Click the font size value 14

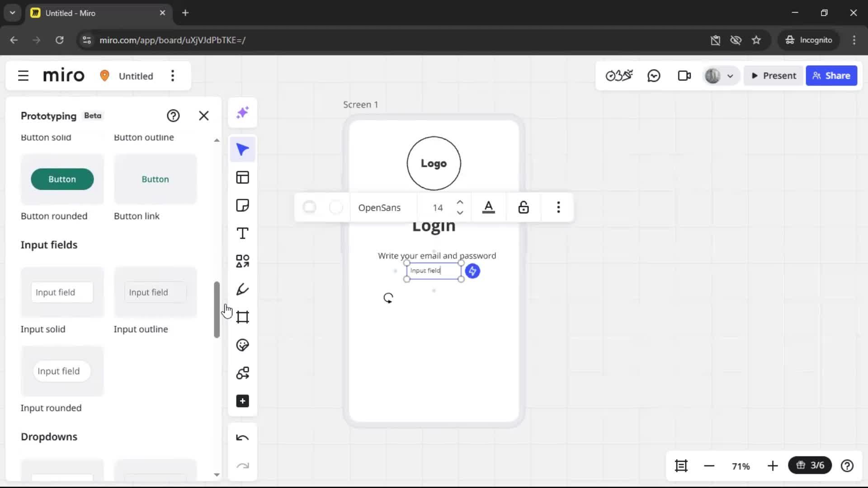coord(438,208)
